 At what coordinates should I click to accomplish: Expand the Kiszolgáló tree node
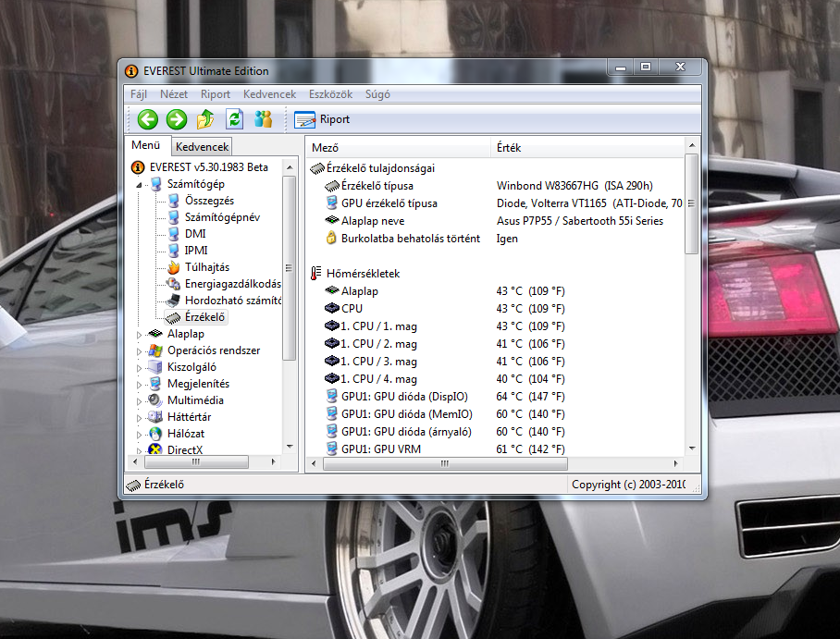[139, 368]
